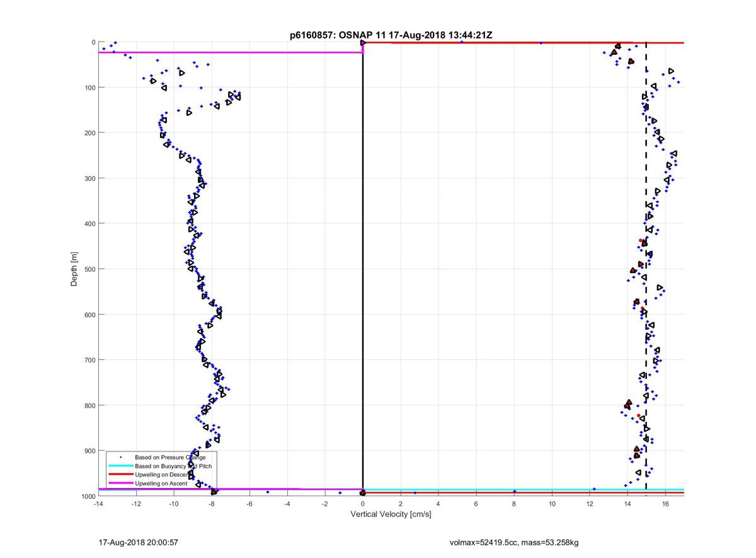
Task: Click legend entry Upwelling on Ascent
Action: click(160, 483)
